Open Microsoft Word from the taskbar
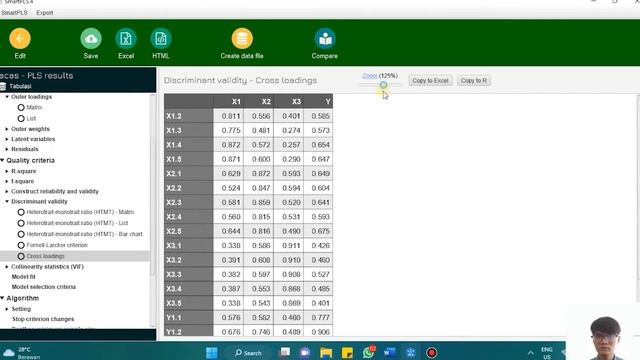This screenshot has height=360, width=640. point(389,352)
